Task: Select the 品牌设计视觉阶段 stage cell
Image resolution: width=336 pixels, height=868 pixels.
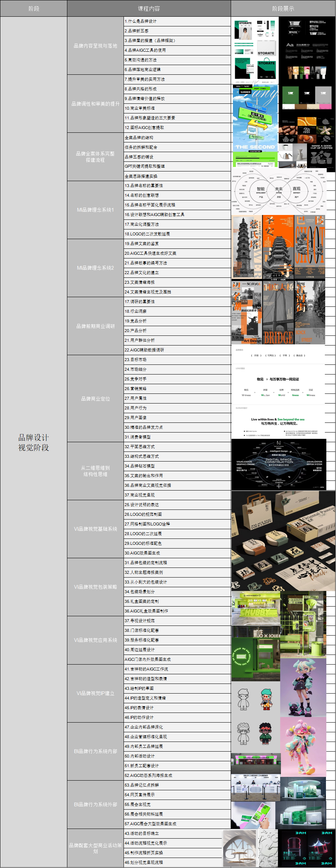Action: click(x=33, y=442)
